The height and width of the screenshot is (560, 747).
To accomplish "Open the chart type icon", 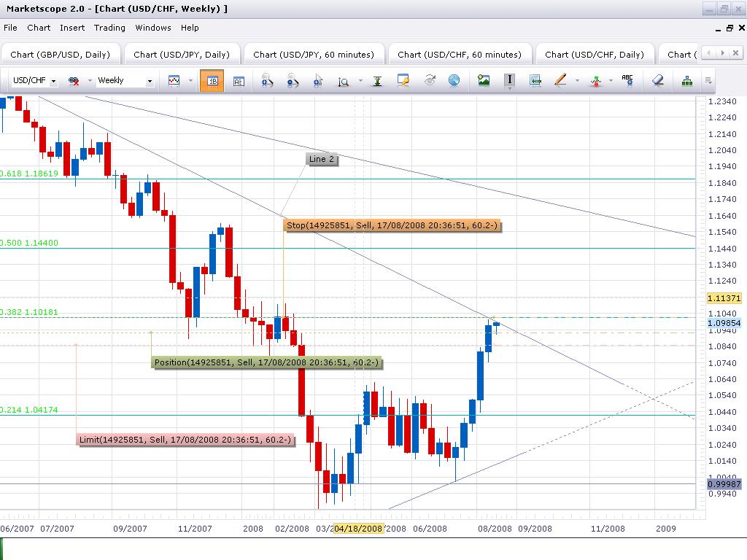I will 174,81.
